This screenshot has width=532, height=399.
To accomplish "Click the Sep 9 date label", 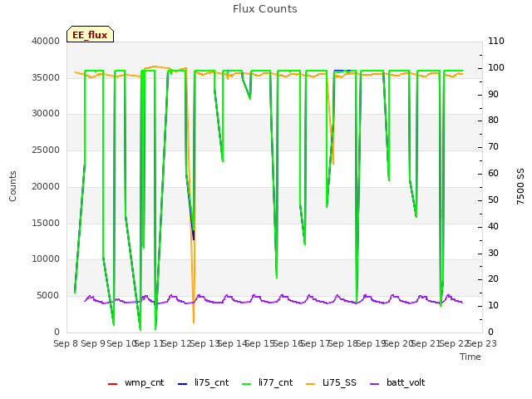I will click(x=93, y=343).
